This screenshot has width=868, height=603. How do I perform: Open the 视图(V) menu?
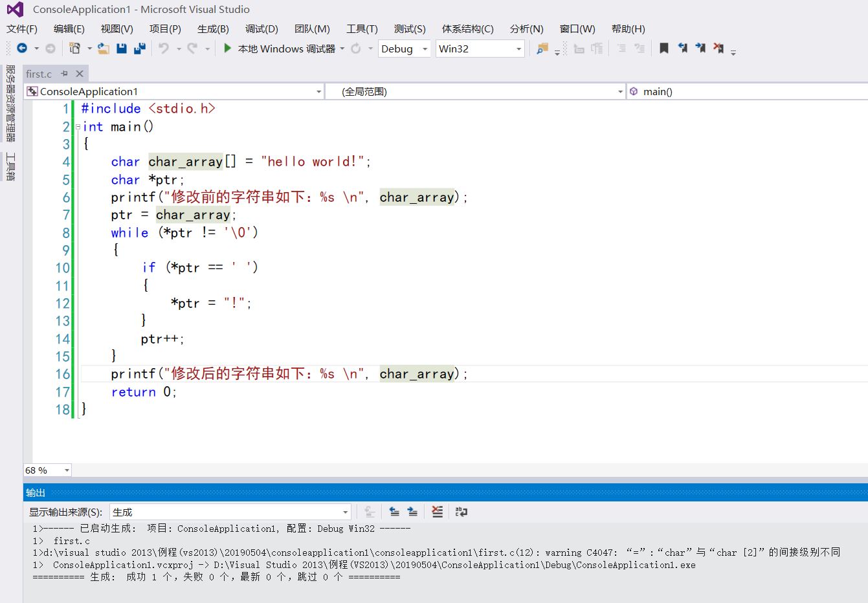[117, 28]
